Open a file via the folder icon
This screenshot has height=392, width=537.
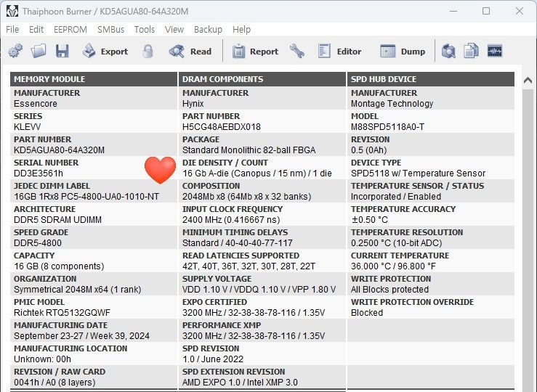coord(39,51)
